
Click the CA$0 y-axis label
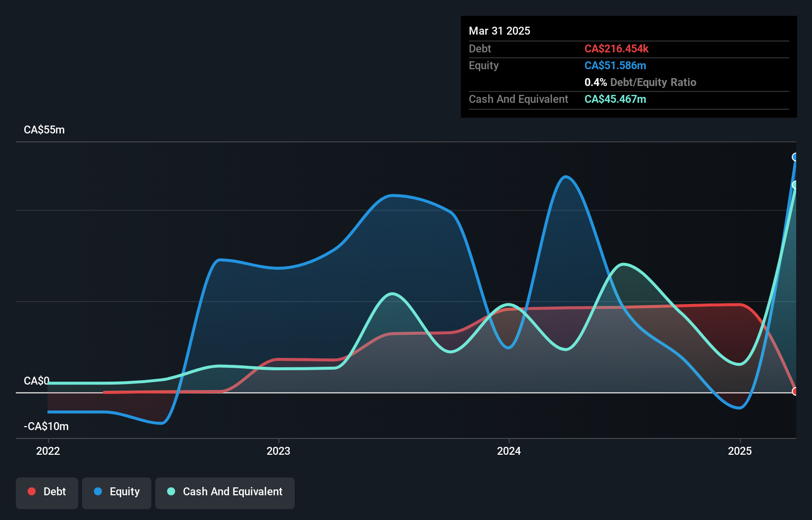[37, 381]
